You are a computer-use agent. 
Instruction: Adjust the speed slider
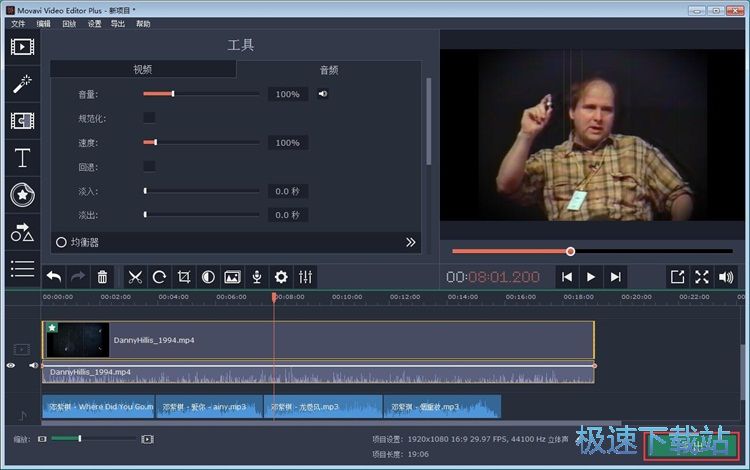pyautogui.click(x=201, y=142)
